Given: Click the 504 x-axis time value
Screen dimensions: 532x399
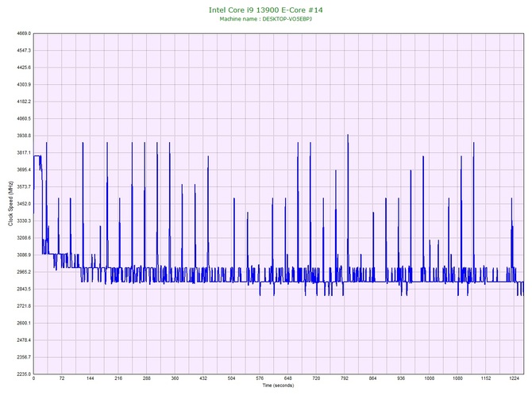Looking at the screenshot, I should [x=231, y=378].
